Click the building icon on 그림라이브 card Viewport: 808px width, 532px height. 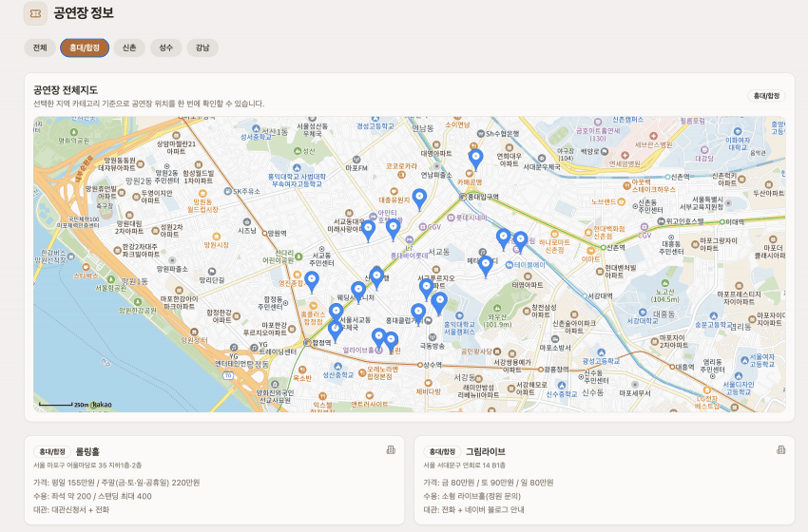pyautogui.click(x=781, y=450)
